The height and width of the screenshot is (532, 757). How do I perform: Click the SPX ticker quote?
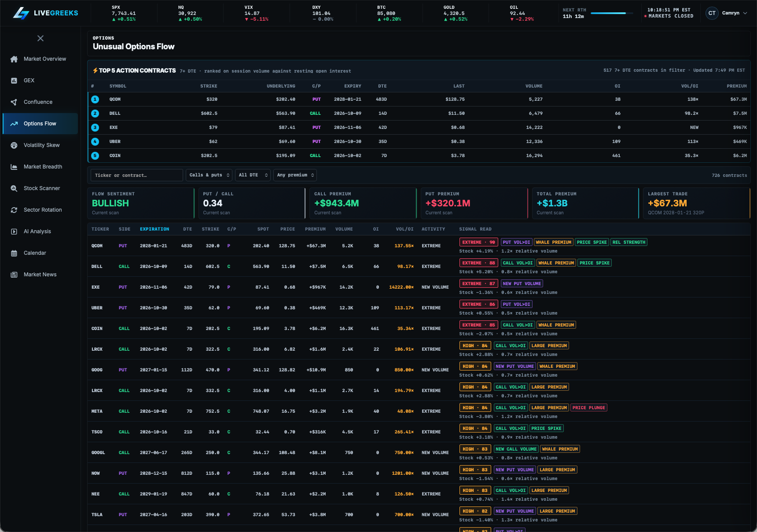pos(124,13)
